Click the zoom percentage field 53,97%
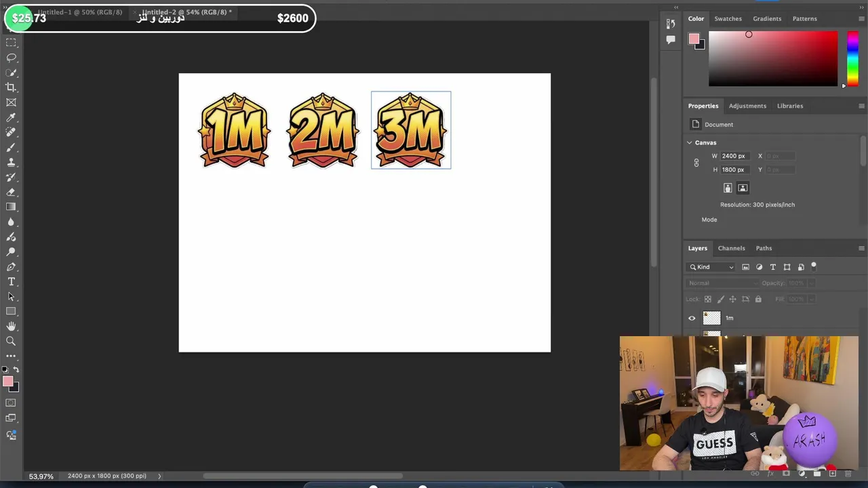This screenshot has width=868, height=488. [x=41, y=476]
